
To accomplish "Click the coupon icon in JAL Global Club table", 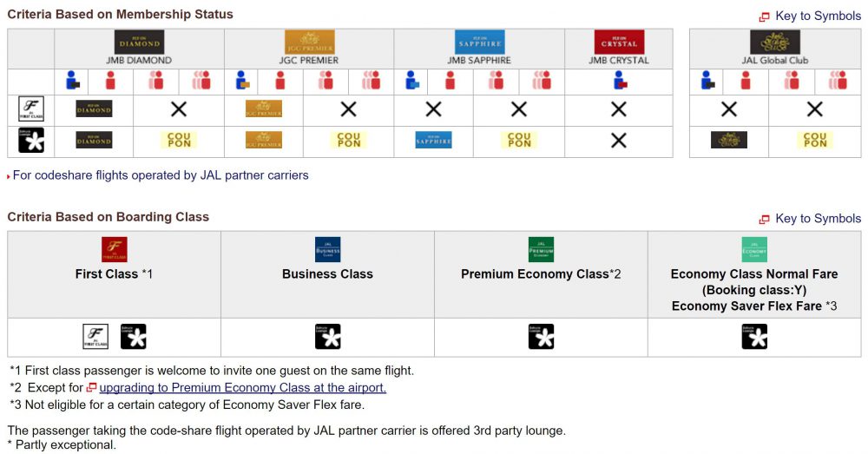I will [815, 141].
